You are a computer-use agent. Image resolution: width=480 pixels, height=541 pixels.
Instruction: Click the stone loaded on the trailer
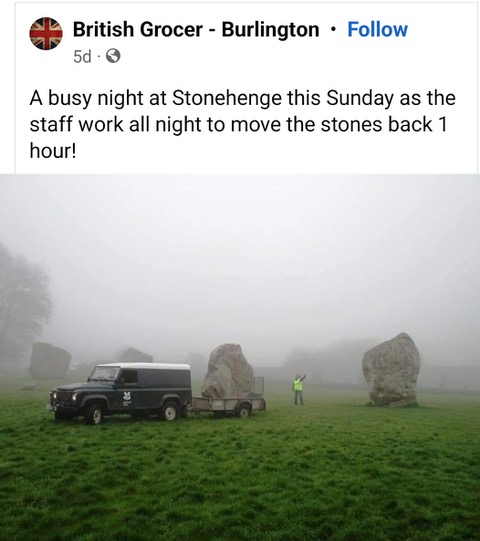coord(228,371)
